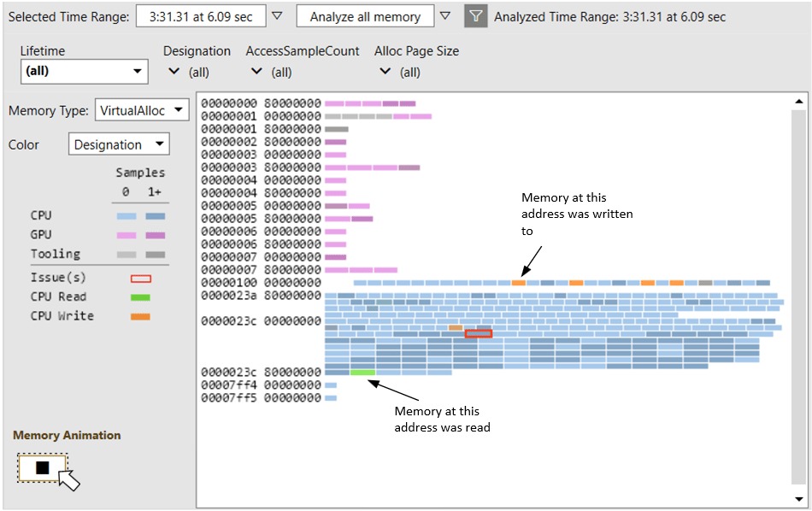The width and height of the screenshot is (812, 511).
Task: Open the Analyze all memory dropdown arrow
Action: click(444, 16)
